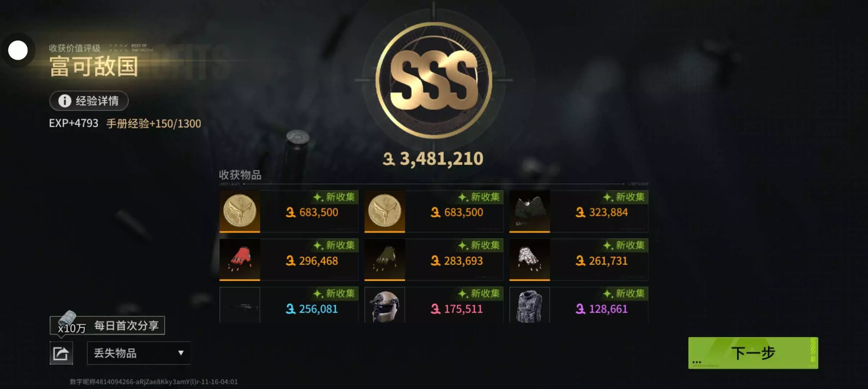Viewport: 868px width, 389px height.
Task: Expand the 丢失物品 dropdown
Action: click(139, 353)
